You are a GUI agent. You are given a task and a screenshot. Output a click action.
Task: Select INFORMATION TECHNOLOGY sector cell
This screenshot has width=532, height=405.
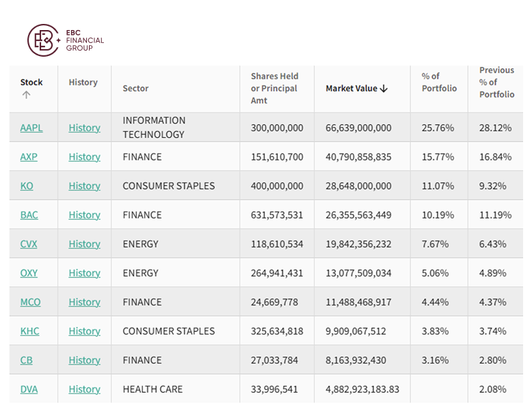click(154, 128)
